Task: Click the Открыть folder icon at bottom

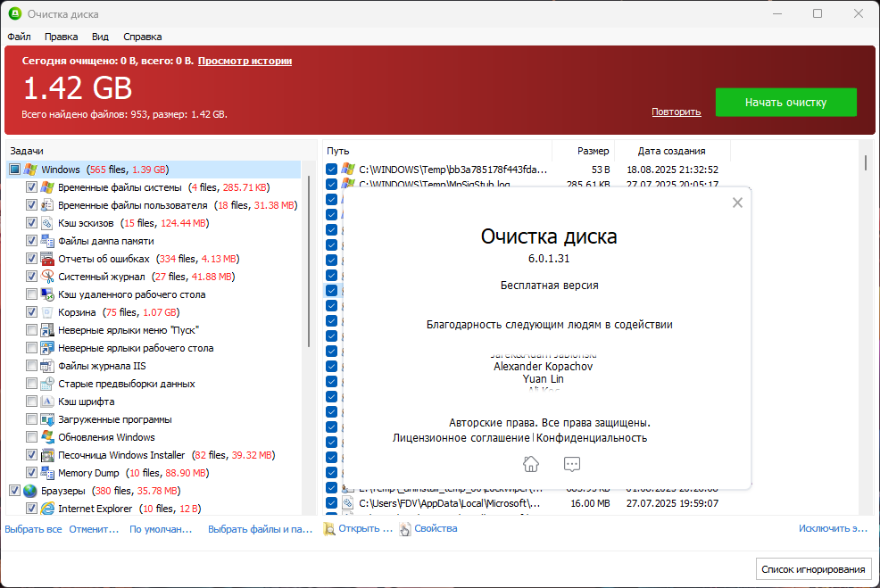Action: coord(328,528)
